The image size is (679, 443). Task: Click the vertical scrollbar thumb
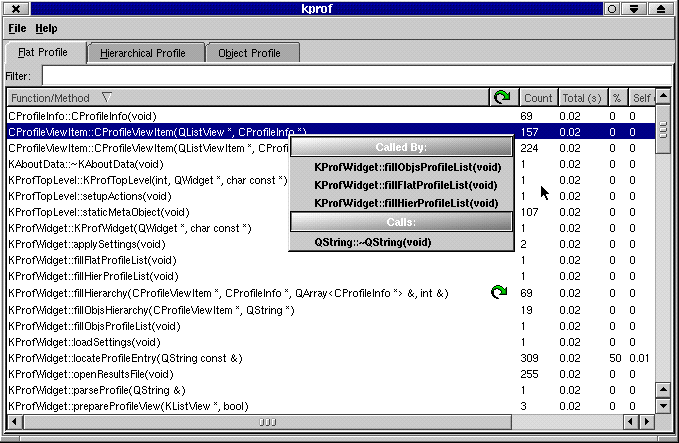663,129
